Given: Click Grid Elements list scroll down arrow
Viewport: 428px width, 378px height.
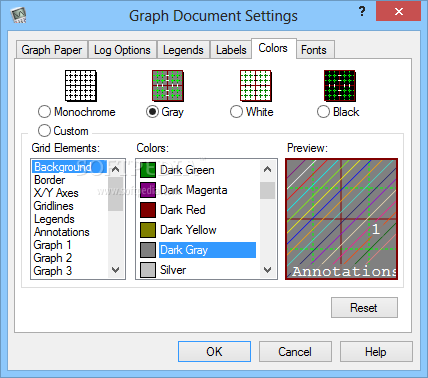Looking at the screenshot, I should tap(116, 270).
